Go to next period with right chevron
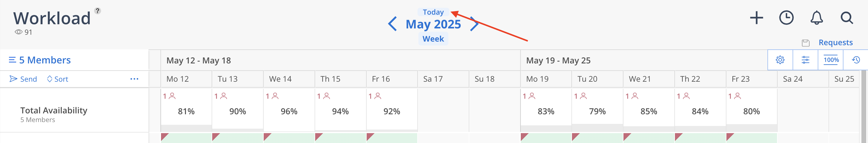 coord(474,24)
